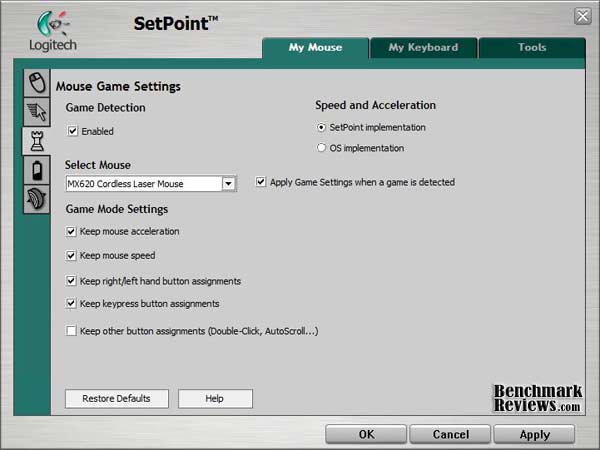
Task: Open the Select Mouse dropdown arrow
Action: [228, 184]
